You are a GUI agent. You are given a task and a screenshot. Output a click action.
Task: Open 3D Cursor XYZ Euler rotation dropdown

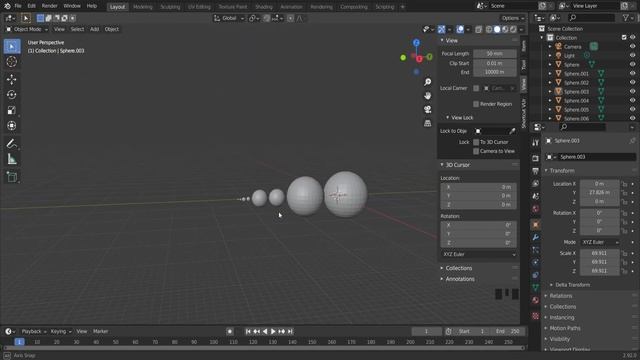tap(478, 254)
